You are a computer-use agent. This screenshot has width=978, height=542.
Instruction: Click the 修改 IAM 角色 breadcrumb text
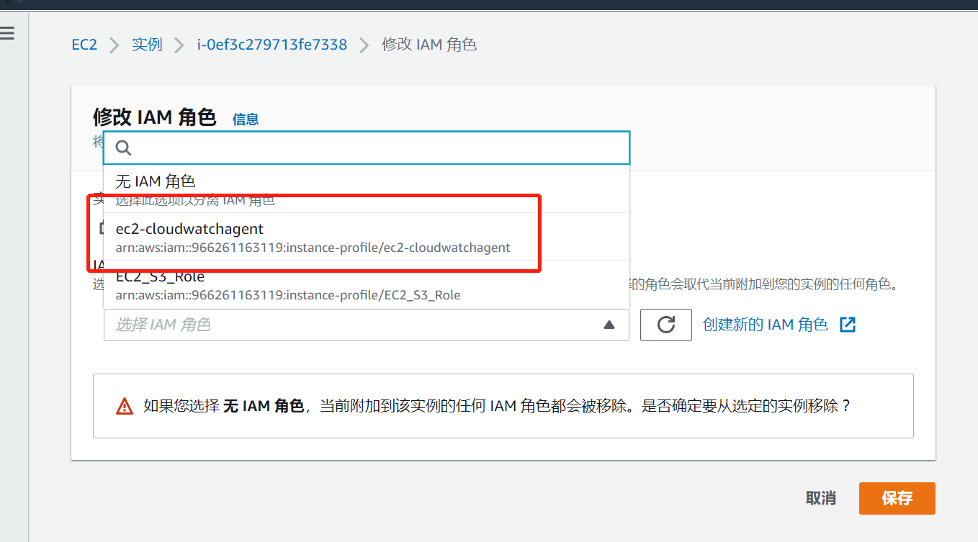[429, 45]
